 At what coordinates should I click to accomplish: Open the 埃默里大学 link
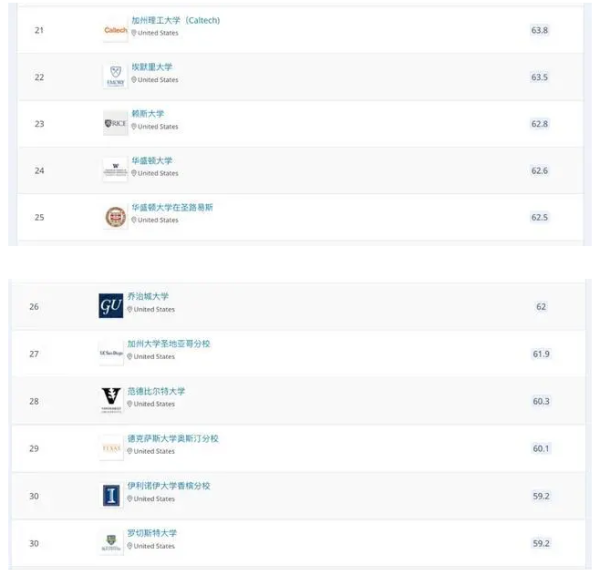(152, 67)
